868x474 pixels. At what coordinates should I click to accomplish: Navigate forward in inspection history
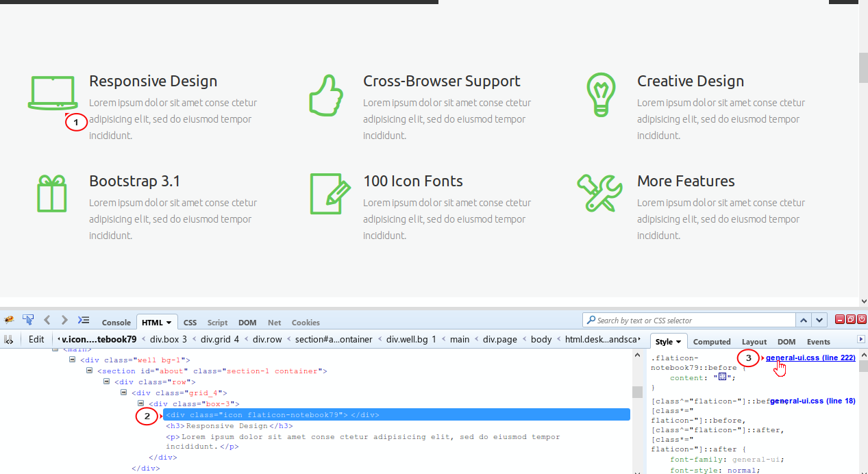64,320
